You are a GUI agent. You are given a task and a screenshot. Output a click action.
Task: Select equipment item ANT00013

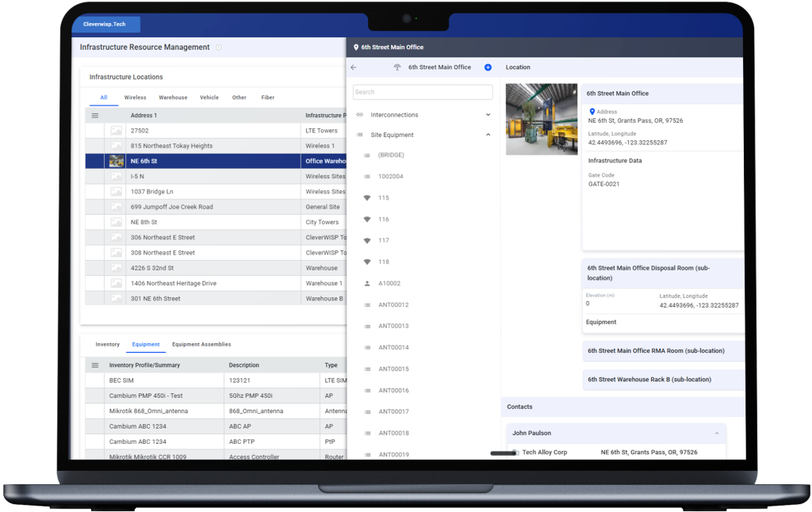(x=393, y=327)
